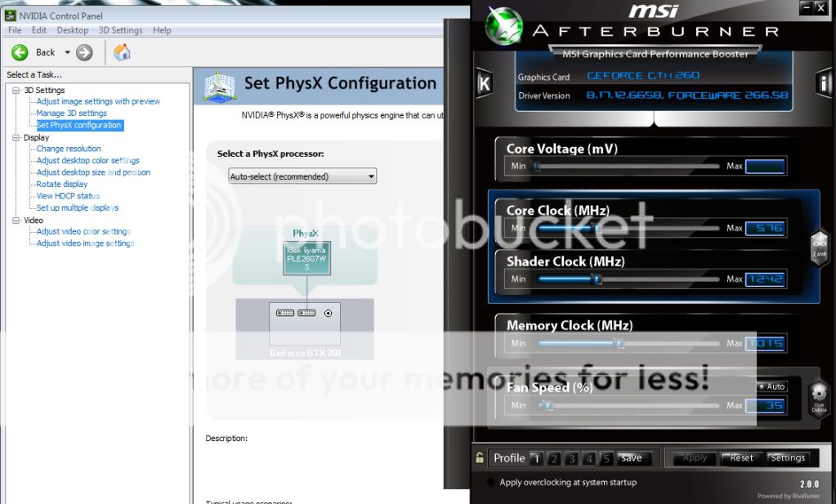This screenshot has width=836, height=504.
Task: Click the Core Clock value field 576
Action: click(x=766, y=228)
